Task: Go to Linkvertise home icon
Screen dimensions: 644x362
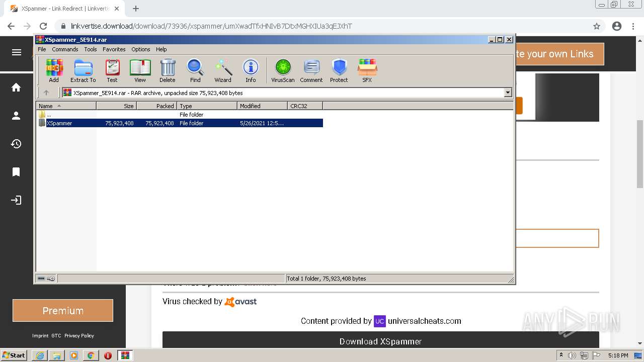Action: [x=16, y=87]
